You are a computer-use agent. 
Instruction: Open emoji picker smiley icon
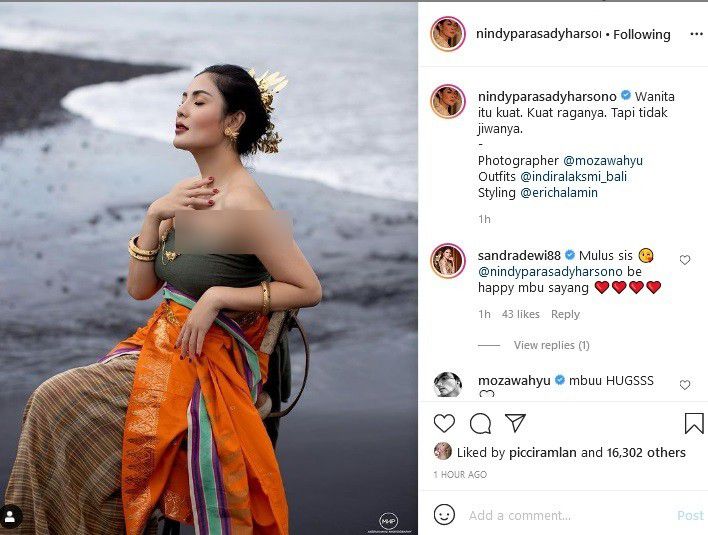click(444, 515)
